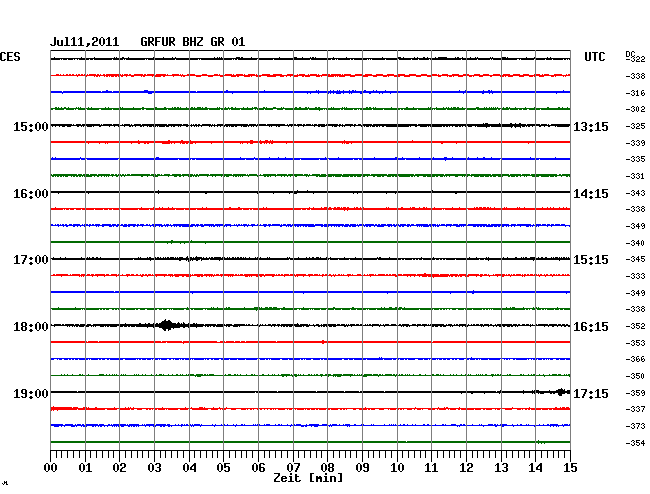
Task: Select minute 15 on the time axis
Action: point(570,468)
